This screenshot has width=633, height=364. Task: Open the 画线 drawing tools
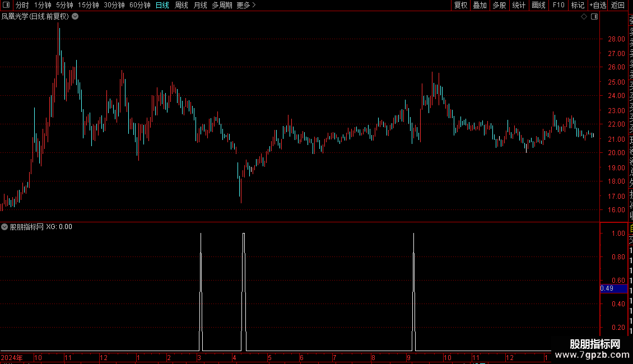(x=538, y=5)
